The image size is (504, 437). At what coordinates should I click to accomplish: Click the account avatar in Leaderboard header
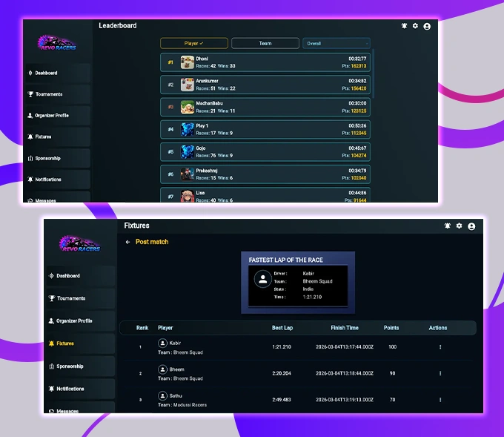[427, 26]
